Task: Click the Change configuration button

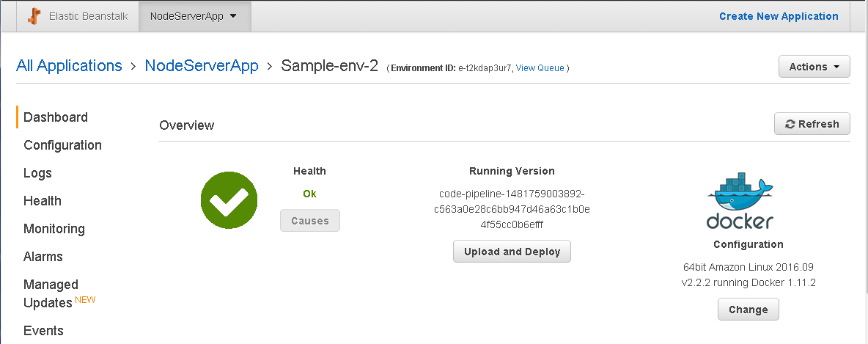Action: [x=749, y=309]
